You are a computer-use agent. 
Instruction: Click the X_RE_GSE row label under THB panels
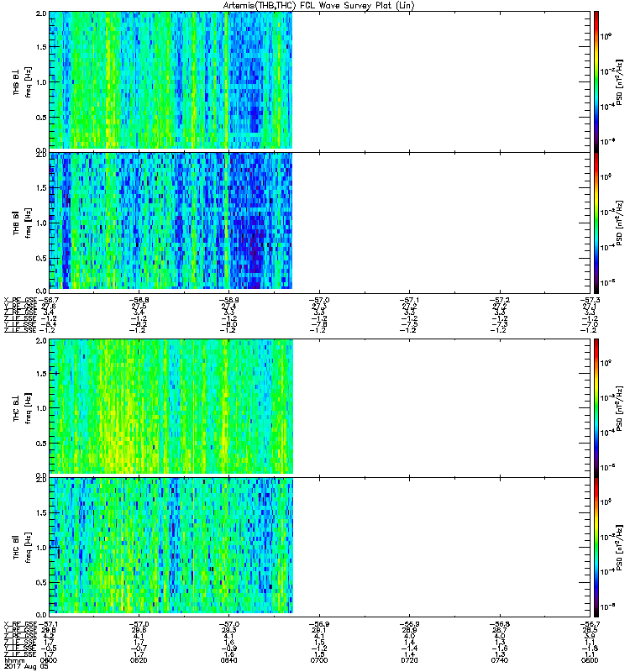tap(20, 300)
